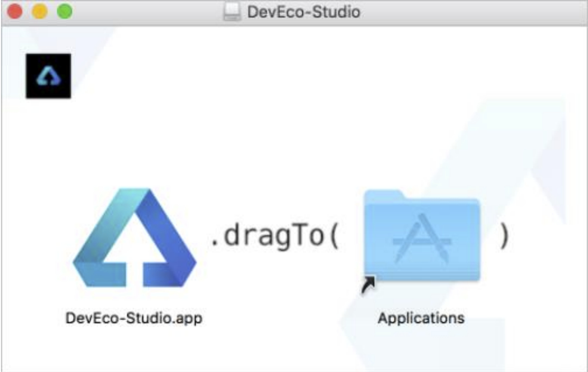Screen dimensions: 588x372
Task: Click the small black DevEco volume icon
Action: pos(48,76)
